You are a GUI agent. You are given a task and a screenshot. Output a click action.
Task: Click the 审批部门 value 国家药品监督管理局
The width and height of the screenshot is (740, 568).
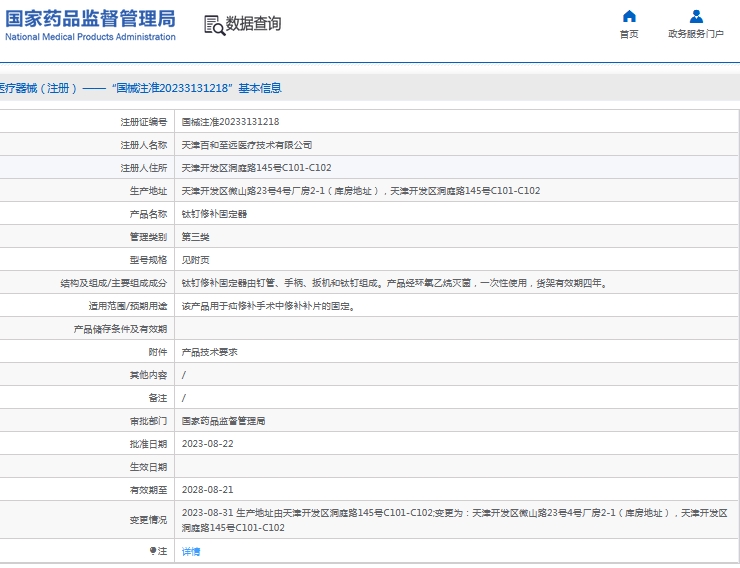tap(223, 421)
